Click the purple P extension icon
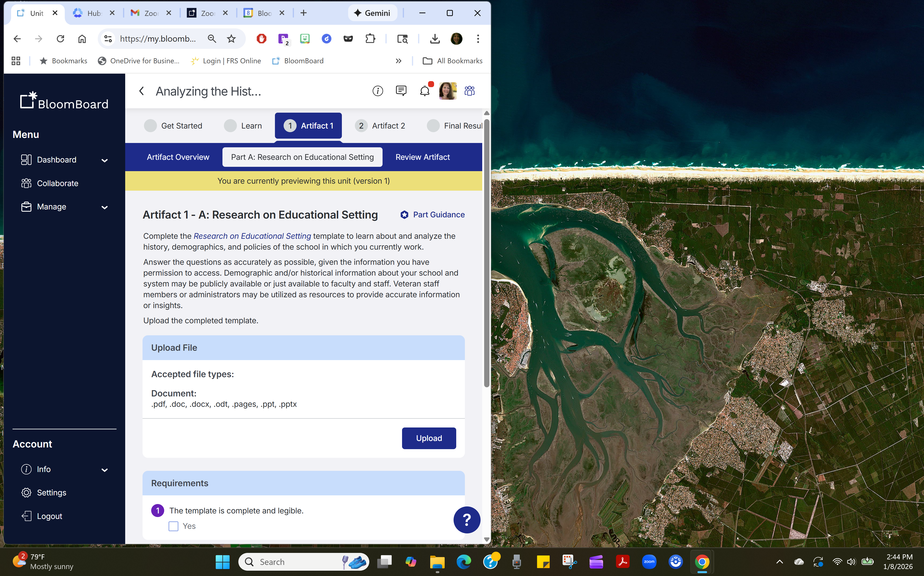The image size is (924, 576). (283, 39)
